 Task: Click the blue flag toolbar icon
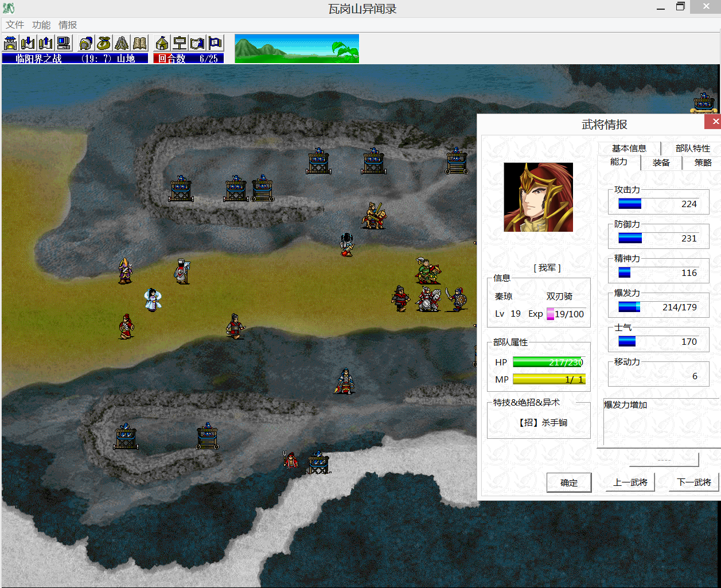(216, 43)
